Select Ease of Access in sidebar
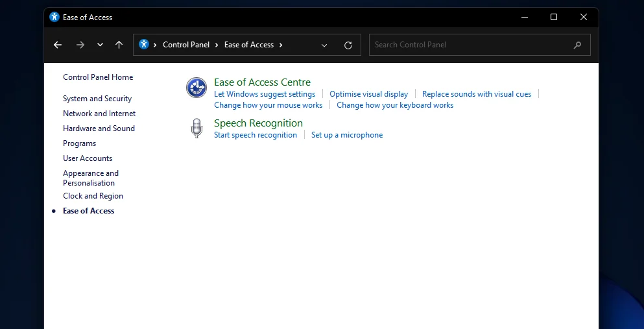Viewport: 644px width, 329px height. coord(88,211)
